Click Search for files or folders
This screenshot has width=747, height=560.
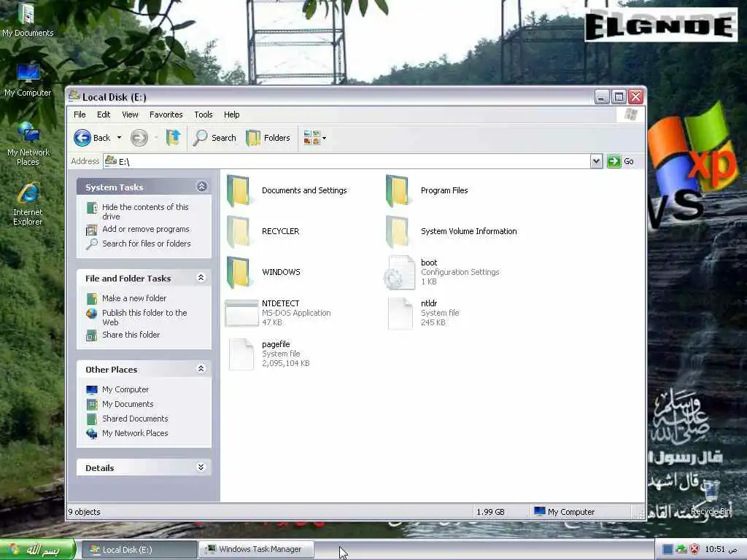146,244
